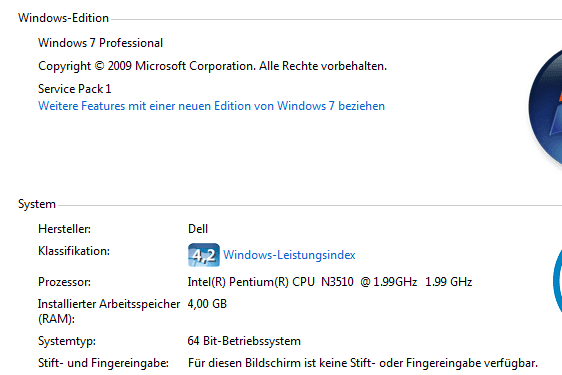
Task: Click the Windows-Edition section heading
Action: (x=63, y=18)
